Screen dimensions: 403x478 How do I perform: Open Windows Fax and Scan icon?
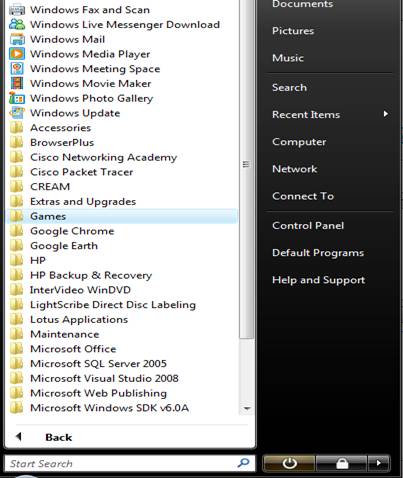[x=17, y=10]
